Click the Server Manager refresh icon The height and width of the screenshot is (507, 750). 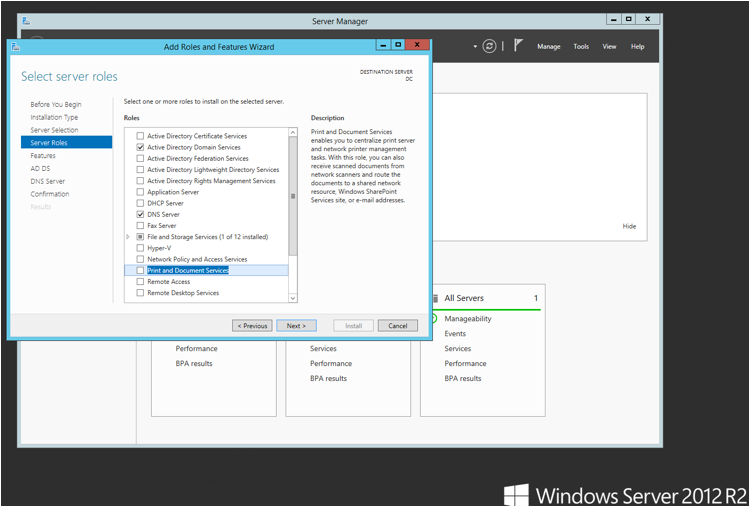click(489, 46)
